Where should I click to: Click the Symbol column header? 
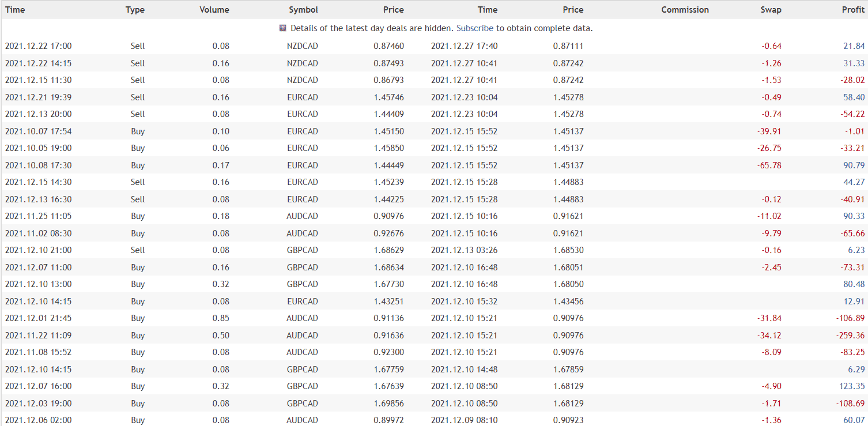303,10
